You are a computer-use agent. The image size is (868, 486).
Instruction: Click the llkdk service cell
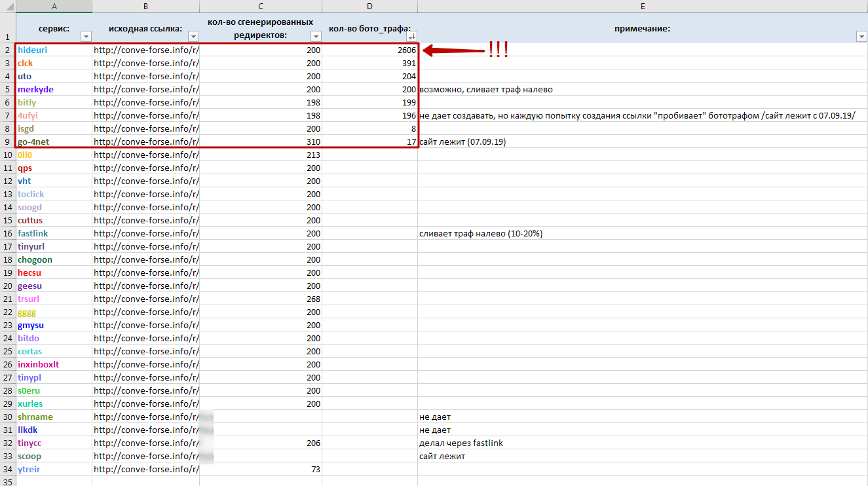54,430
